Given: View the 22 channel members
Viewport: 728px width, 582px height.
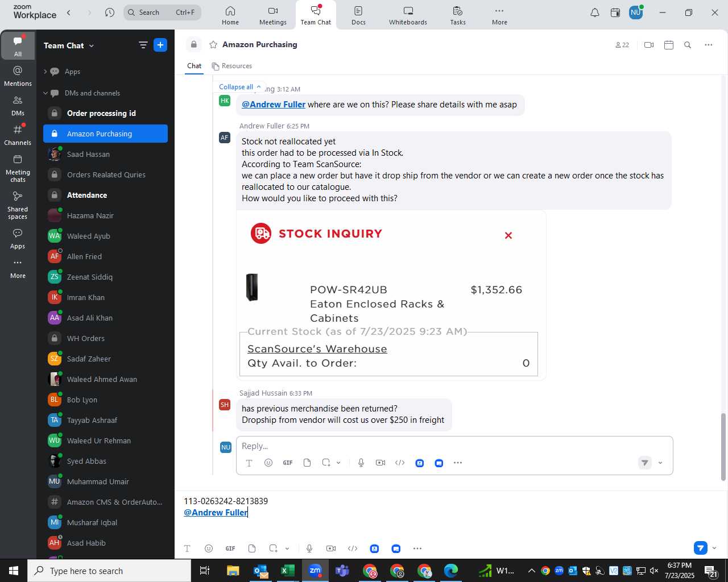Looking at the screenshot, I should click(622, 45).
